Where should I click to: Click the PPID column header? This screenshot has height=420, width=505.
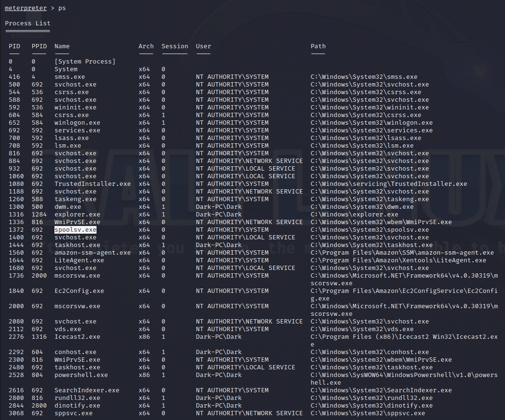pos(39,46)
